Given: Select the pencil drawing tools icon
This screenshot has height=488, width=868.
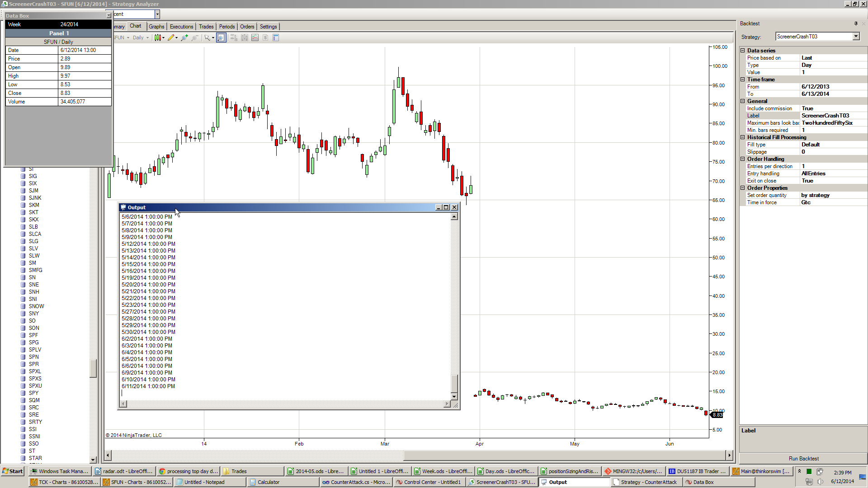Looking at the screenshot, I should pos(171,38).
